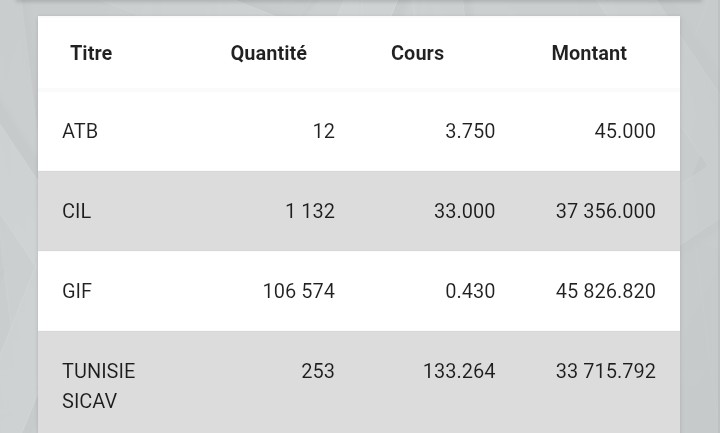720x433 pixels.
Task: Click ATB amount 45.000
Action: pyautogui.click(x=624, y=131)
